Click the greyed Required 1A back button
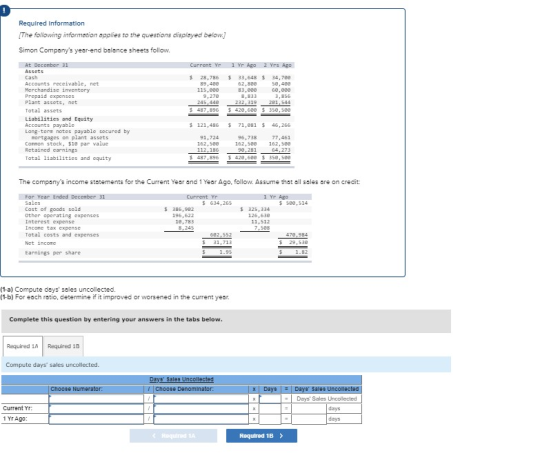Viewport: 560px width, 453px height. (x=173, y=436)
